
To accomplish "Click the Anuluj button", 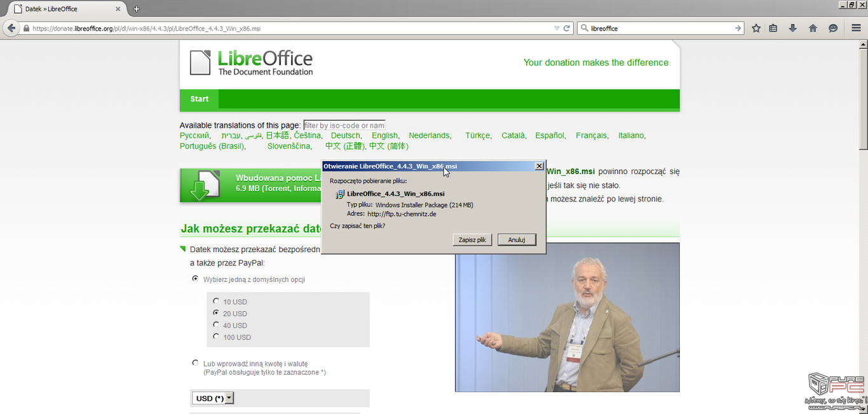I will (517, 240).
